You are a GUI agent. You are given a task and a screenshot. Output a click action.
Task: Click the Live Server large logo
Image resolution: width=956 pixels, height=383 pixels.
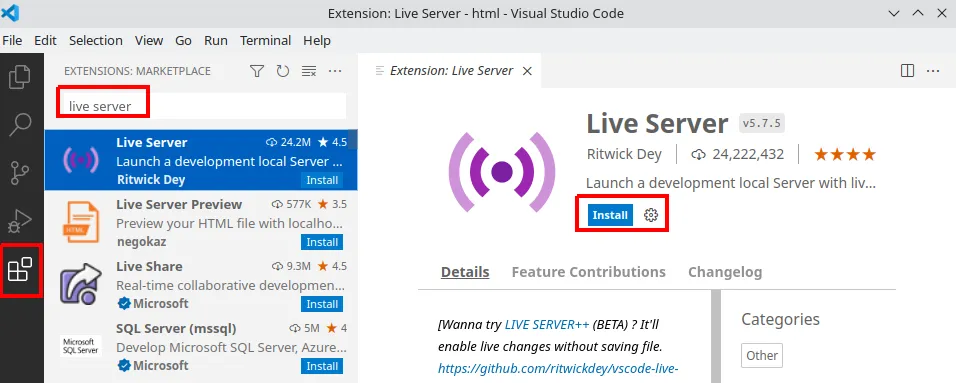point(502,171)
